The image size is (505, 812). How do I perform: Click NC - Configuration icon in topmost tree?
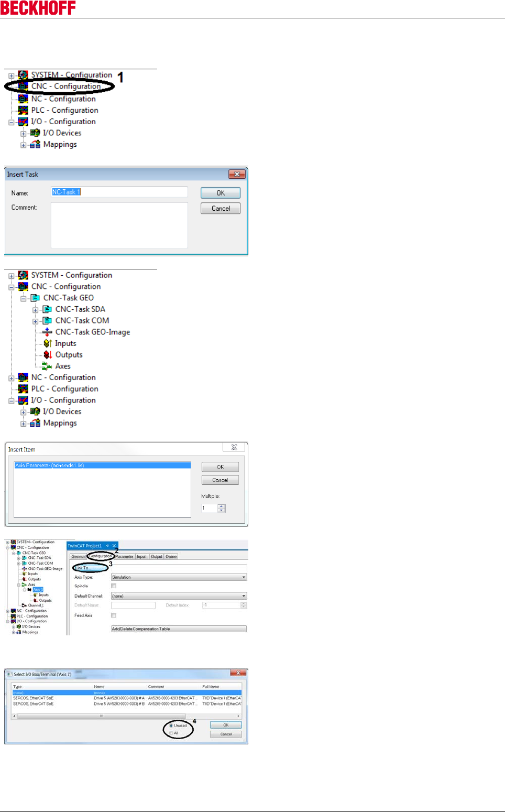[x=23, y=99]
